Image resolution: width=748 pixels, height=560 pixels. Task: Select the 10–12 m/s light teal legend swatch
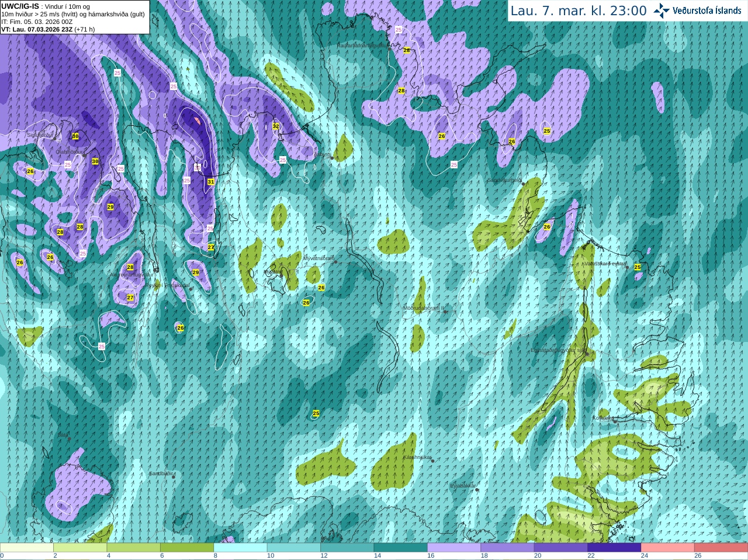point(293,548)
